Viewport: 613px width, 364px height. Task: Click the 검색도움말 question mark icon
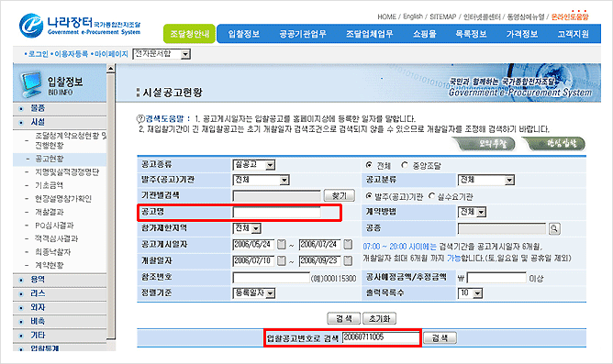point(140,118)
